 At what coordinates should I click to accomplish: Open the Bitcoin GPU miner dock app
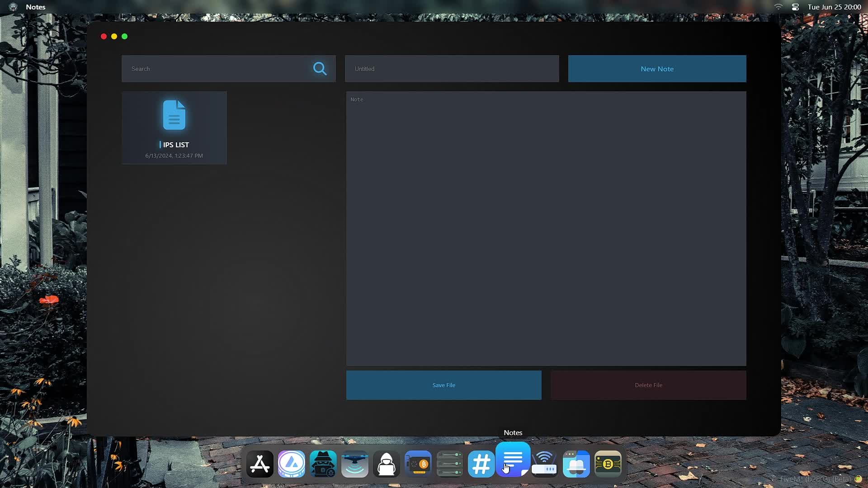tap(418, 464)
